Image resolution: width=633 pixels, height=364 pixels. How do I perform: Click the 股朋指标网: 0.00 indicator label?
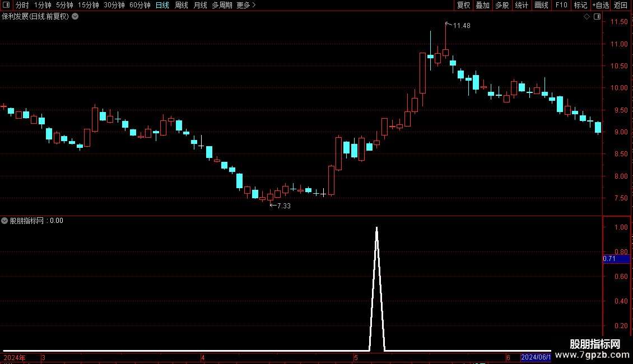(x=36, y=221)
